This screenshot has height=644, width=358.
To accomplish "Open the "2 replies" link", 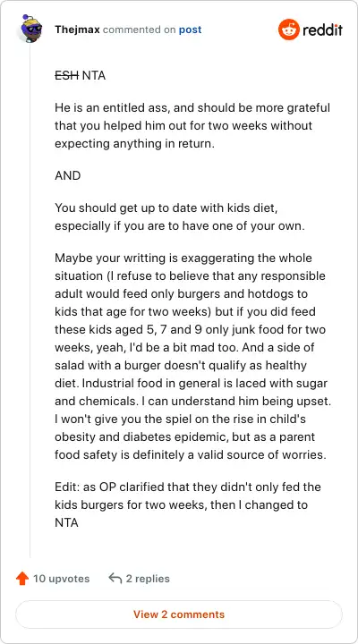I will (148, 579).
